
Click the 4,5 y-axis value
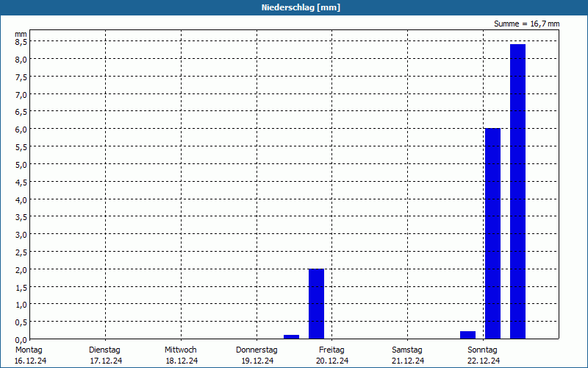click(x=21, y=182)
